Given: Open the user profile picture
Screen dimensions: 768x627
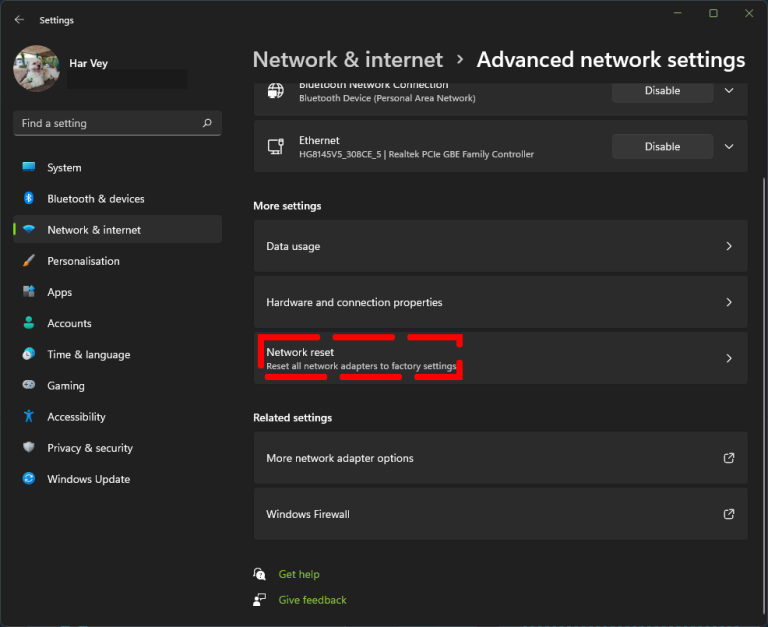Looking at the screenshot, I should point(36,69).
